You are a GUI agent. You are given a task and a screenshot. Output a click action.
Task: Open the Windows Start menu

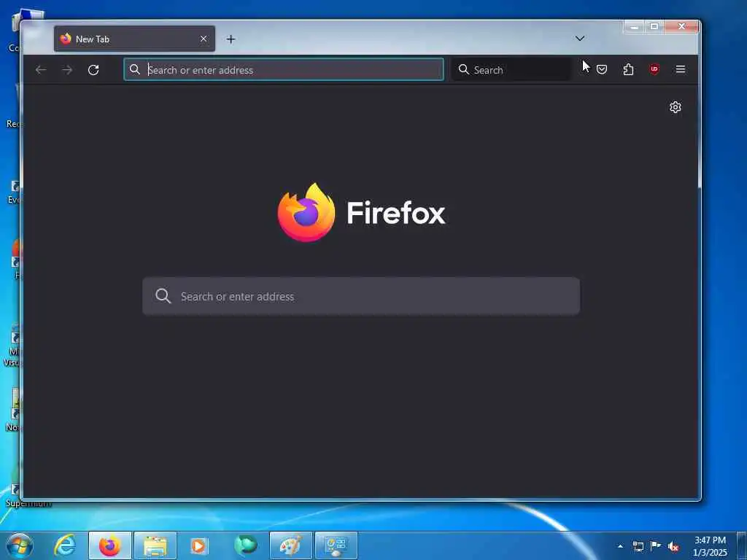tap(20, 545)
